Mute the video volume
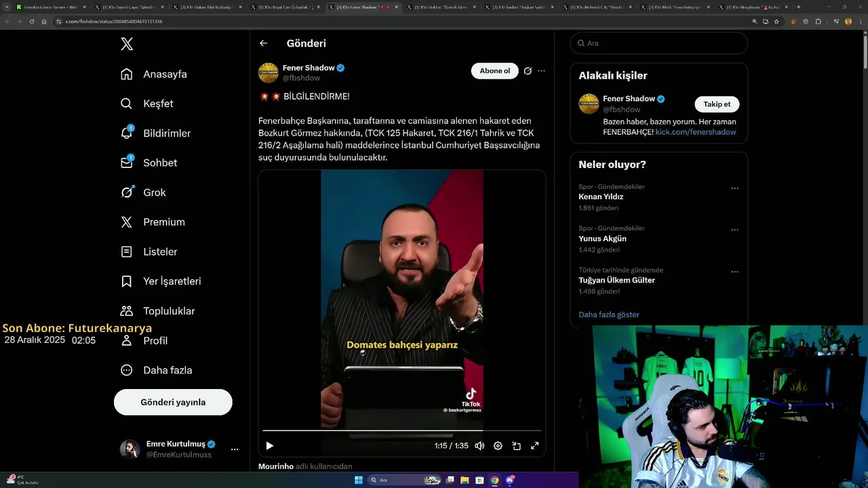The height and width of the screenshot is (488, 868). pyautogui.click(x=479, y=445)
